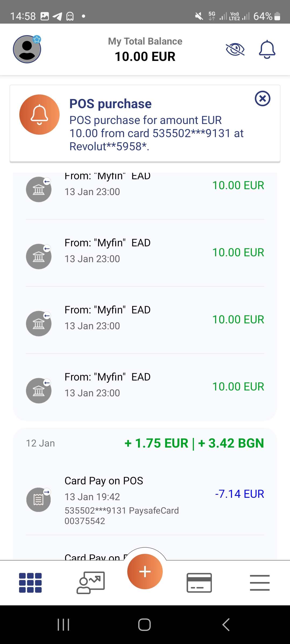Tap the POS purchase notification title
290x644 pixels.
110,104
